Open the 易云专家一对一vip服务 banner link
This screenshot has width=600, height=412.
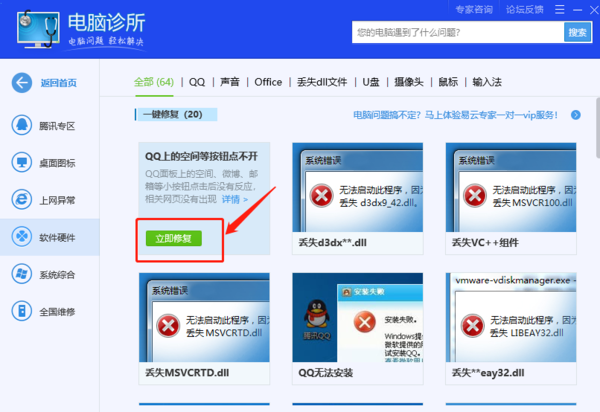(455, 115)
